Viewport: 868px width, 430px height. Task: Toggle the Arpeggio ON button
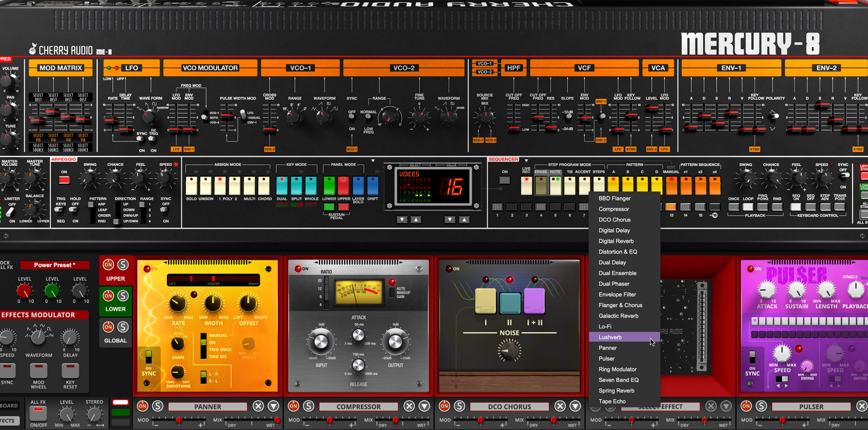[x=64, y=180]
